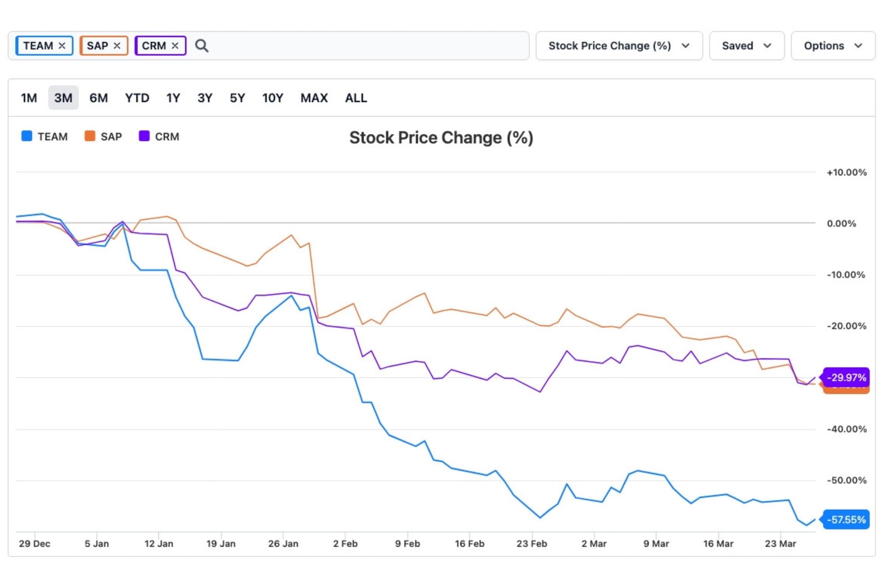The image size is (882, 588).
Task: Click the CRM ticker chip label
Action: [x=154, y=46]
